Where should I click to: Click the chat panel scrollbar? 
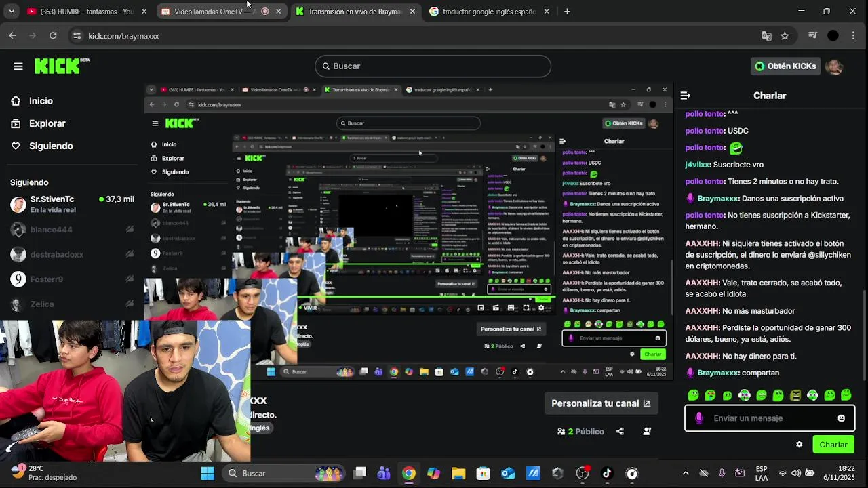(x=864, y=335)
